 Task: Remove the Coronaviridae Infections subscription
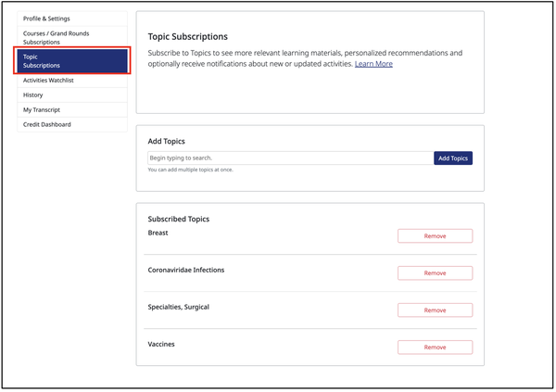click(x=435, y=273)
